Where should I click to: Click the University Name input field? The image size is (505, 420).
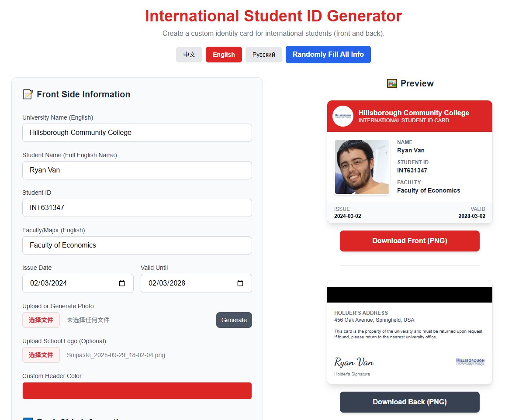tap(137, 133)
